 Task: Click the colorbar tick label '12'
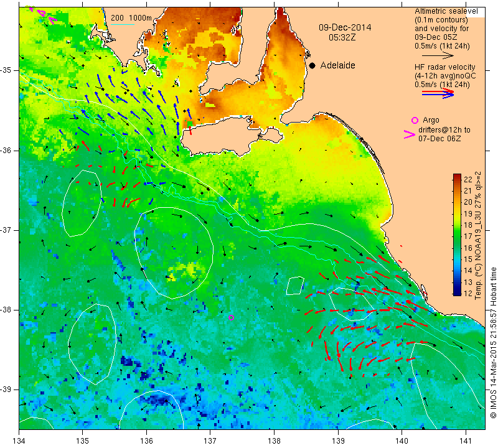click(468, 293)
